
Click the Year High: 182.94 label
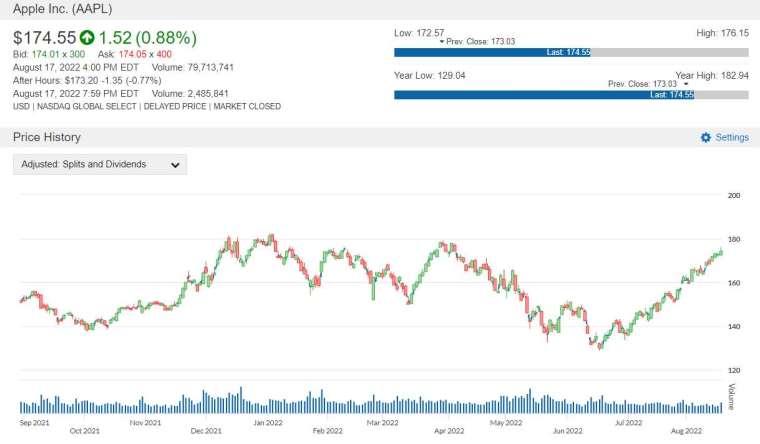pyautogui.click(x=712, y=76)
